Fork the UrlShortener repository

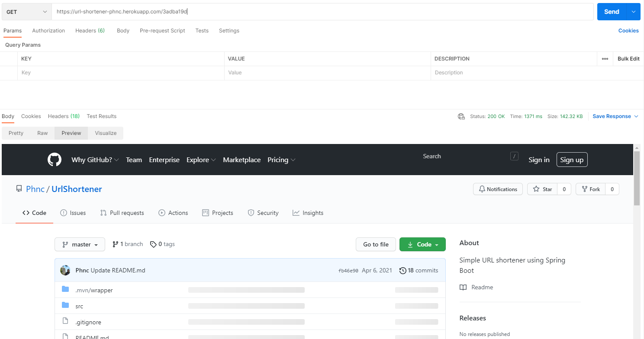click(590, 189)
